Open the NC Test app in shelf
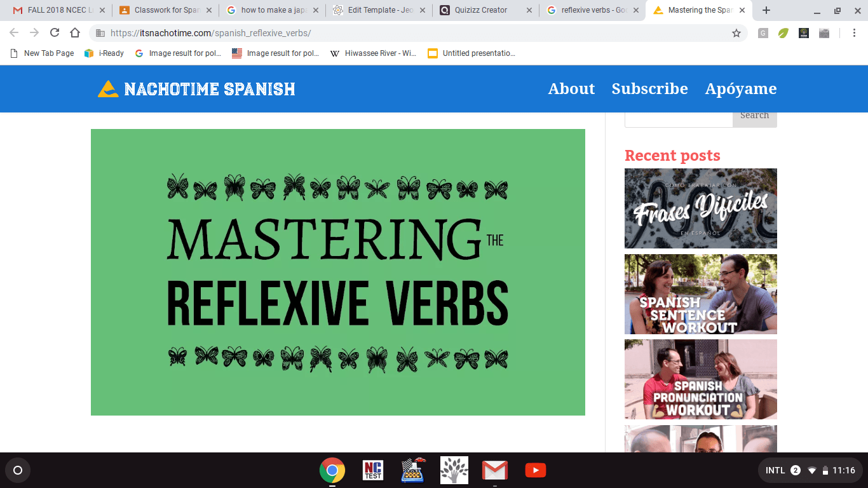The height and width of the screenshot is (488, 868). pos(373,470)
